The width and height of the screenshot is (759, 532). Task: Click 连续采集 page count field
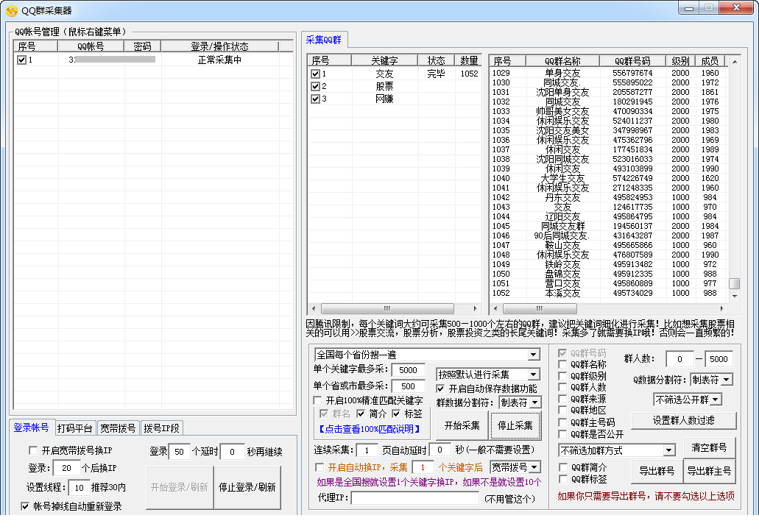click(x=367, y=450)
